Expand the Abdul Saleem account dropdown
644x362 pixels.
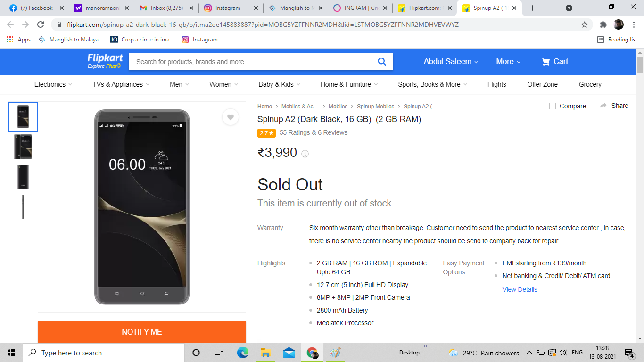pyautogui.click(x=451, y=62)
